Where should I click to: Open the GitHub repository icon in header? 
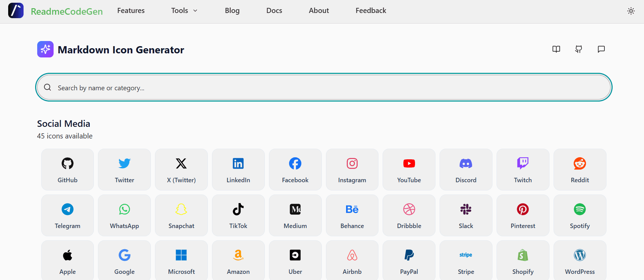578,49
